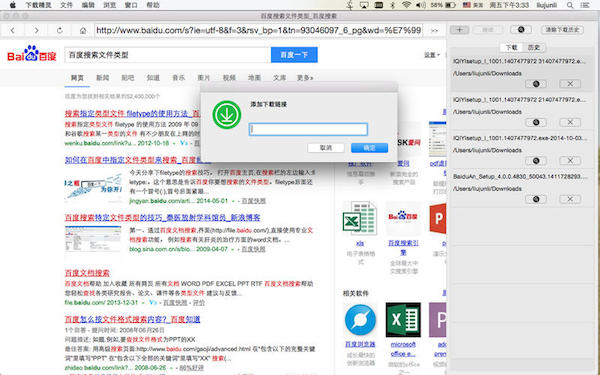Select the 贴吧 tab on Baidu
This screenshot has width=600, height=375.
[x=127, y=78]
